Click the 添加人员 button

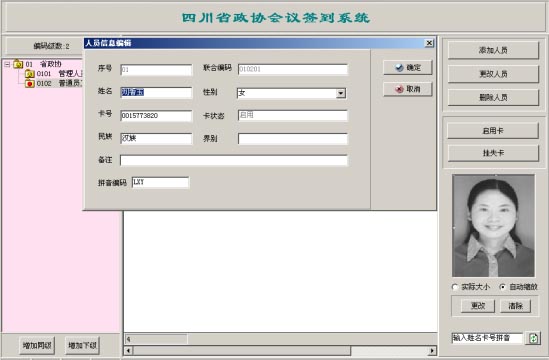coord(493,50)
